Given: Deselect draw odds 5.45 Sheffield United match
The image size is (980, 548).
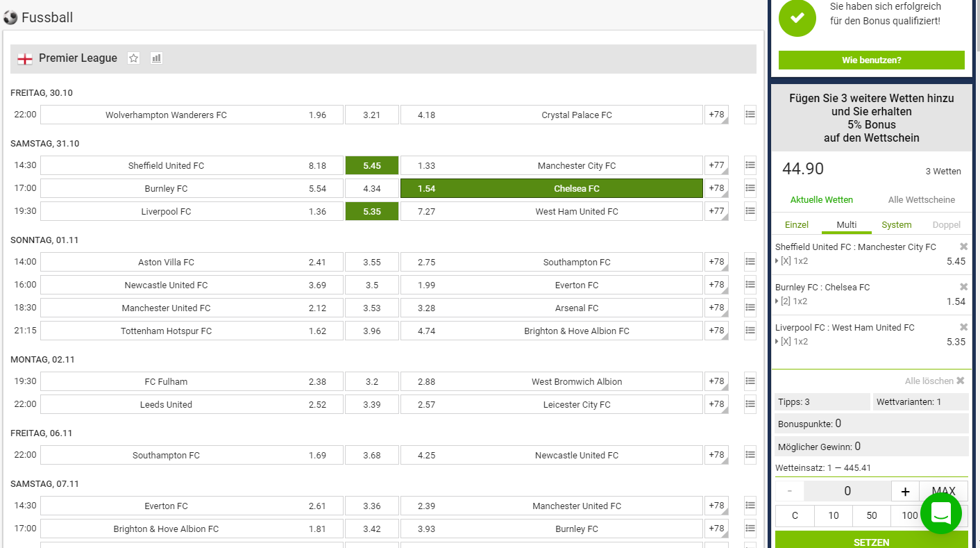Looking at the screenshot, I should tap(372, 165).
